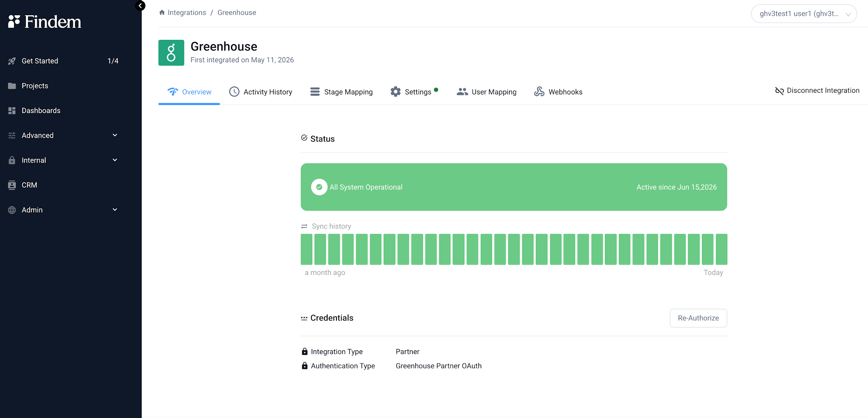Click the 'Sync history' label
The image size is (868, 418).
pyautogui.click(x=331, y=226)
